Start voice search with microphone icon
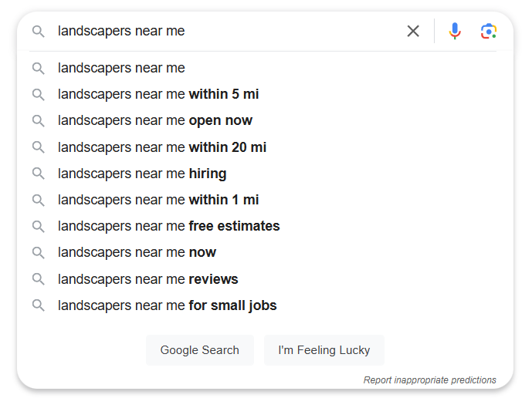 coord(455,31)
